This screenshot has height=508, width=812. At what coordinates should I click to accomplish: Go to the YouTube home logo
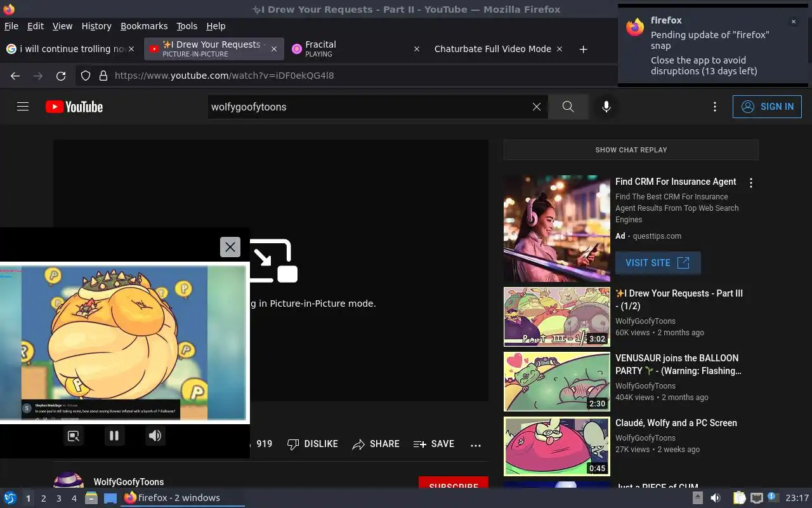74,107
